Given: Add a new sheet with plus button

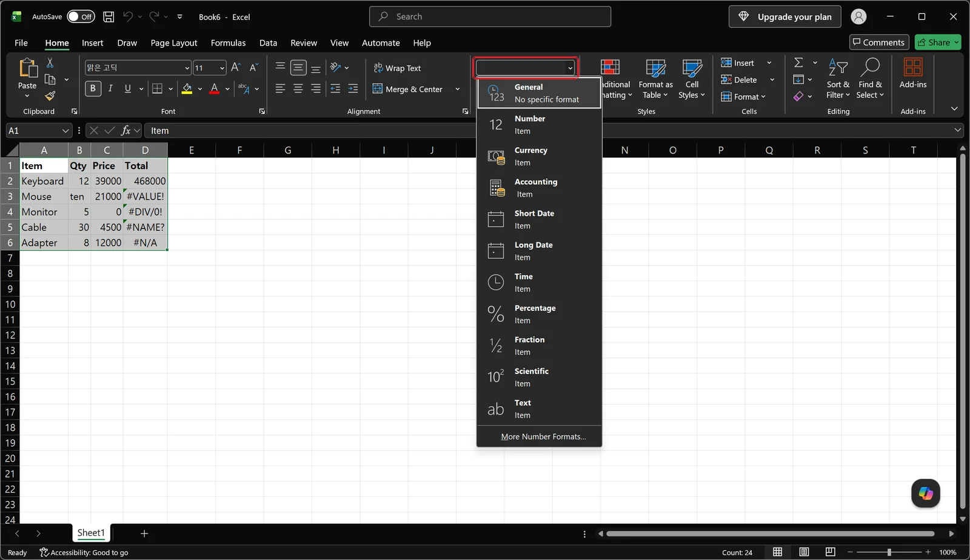Looking at the screenshot, I should pyautogui.click(x=144, y=533).
